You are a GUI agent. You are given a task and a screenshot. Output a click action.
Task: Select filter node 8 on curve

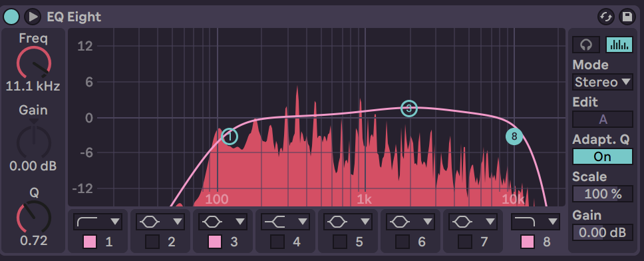(x=514, y=136)
